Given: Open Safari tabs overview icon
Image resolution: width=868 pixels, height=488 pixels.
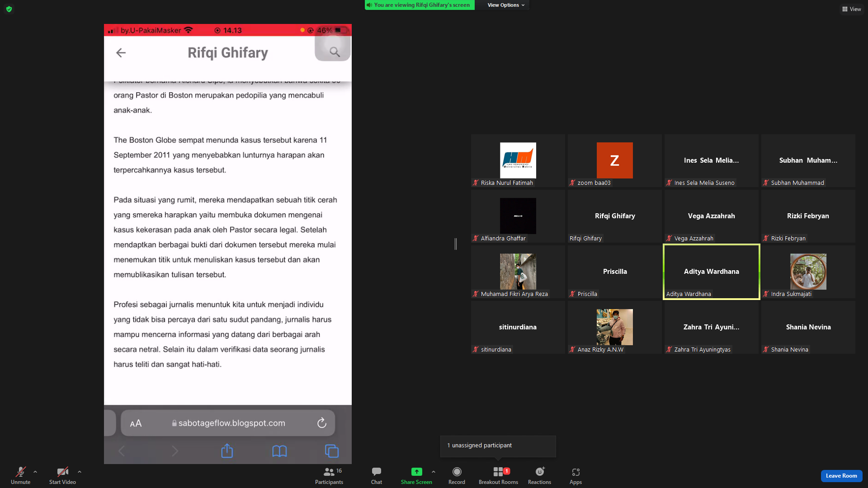Looking at the screenshot, I should click(x=332, y=451).
